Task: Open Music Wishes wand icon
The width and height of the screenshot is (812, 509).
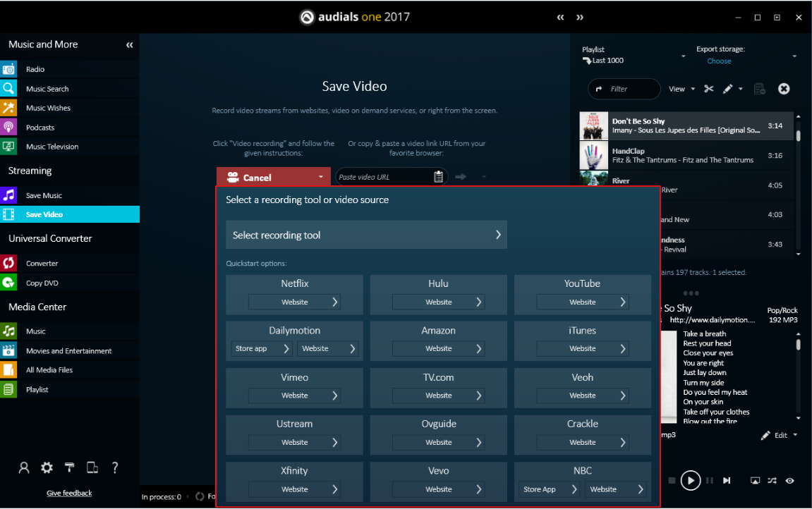Action: pyautogui.click(x=8, y=108)
